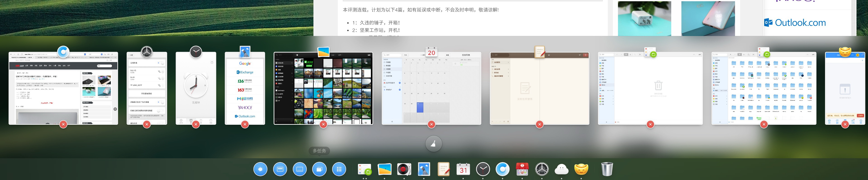
Task: Open the Gallery app in dock
Action: pyautogui.click(x=384, y=169)
